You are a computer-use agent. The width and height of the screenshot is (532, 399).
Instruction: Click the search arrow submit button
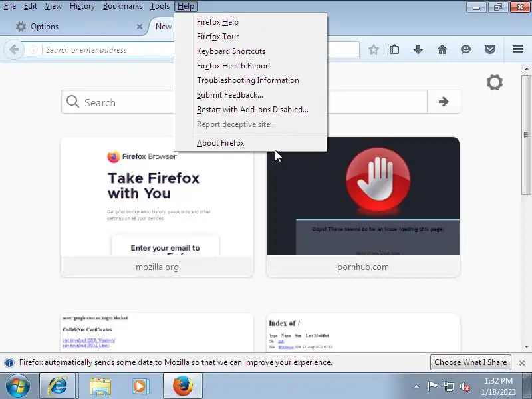(443, 102)
